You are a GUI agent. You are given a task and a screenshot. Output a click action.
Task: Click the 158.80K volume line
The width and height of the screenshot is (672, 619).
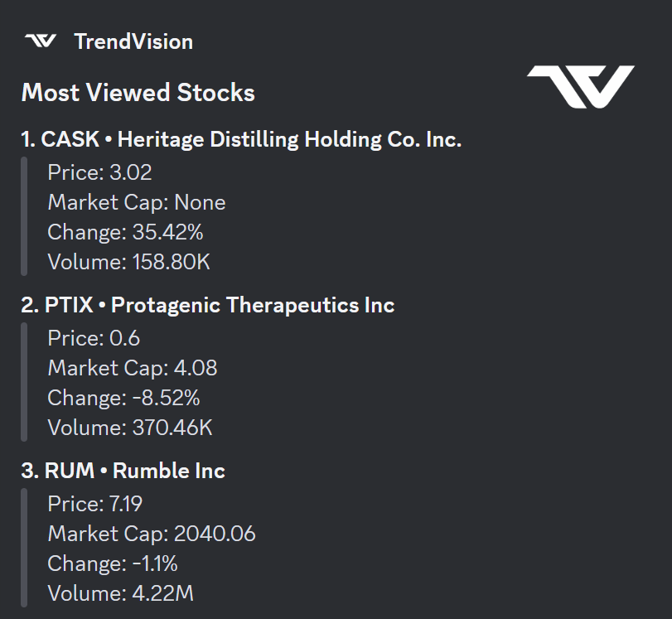coord(128,262)
